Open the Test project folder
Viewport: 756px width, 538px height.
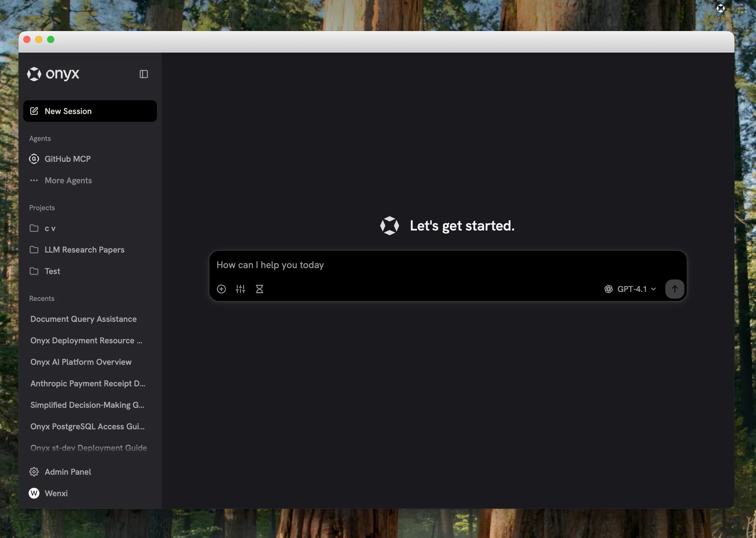pyautogui.click(x=52, y=271)
